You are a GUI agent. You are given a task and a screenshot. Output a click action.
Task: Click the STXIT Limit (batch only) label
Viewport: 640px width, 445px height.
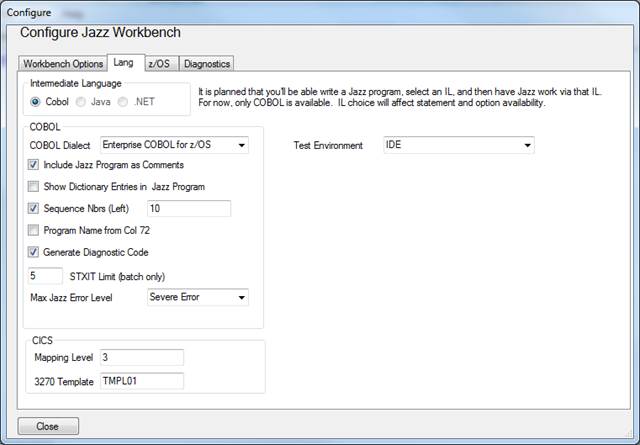pyautogui.click(x=117, y=277)
